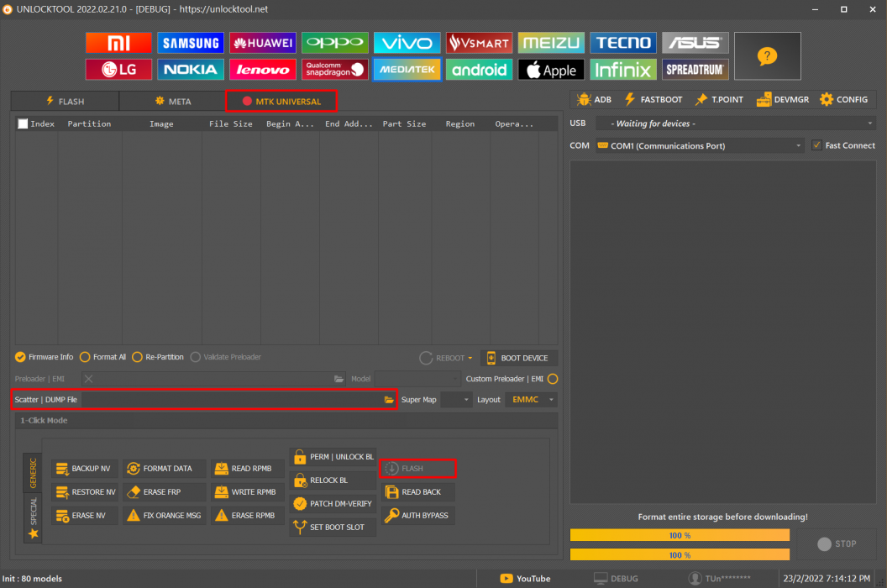Click the AUTH BYPASS button
Image resolution: width=887 pixels, height=588 pixels.
(417, 516)
